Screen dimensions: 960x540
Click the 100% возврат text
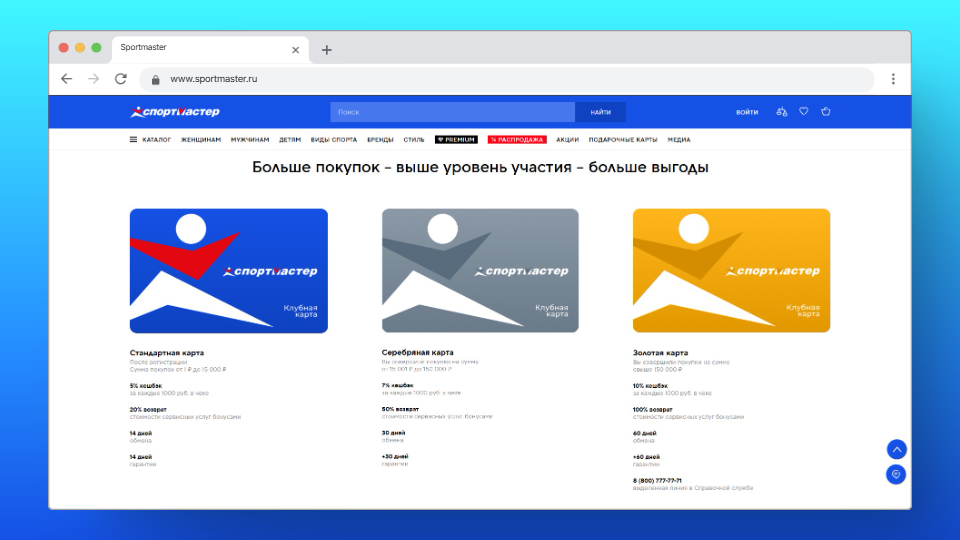(653, 410)
